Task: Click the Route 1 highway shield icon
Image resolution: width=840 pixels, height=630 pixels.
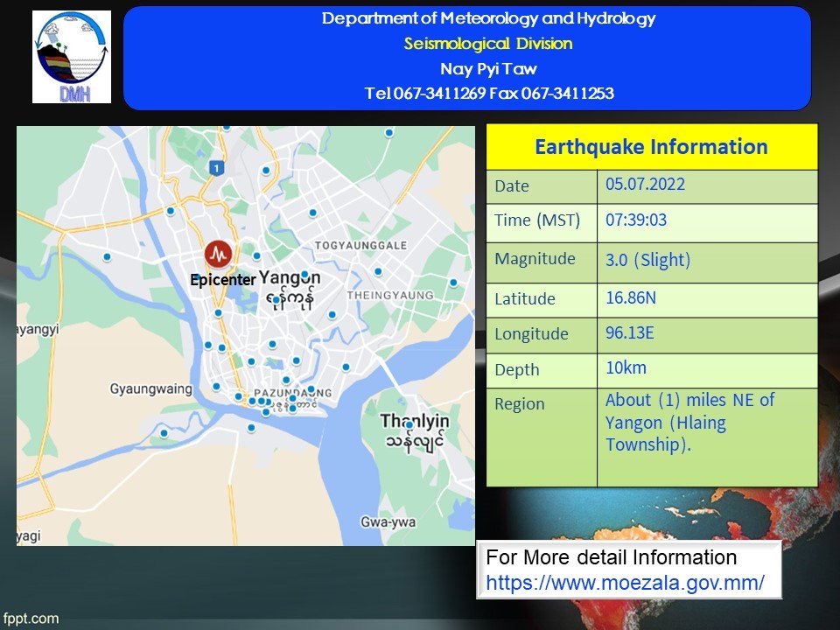Action: point(215,167)
